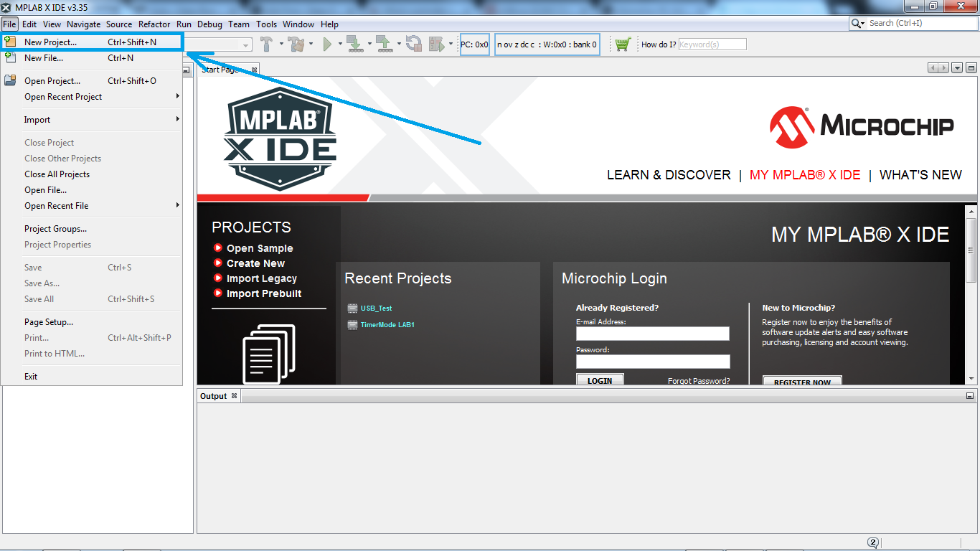Open the recent project USB_Test
980x551 pixels.
[375, 308]
